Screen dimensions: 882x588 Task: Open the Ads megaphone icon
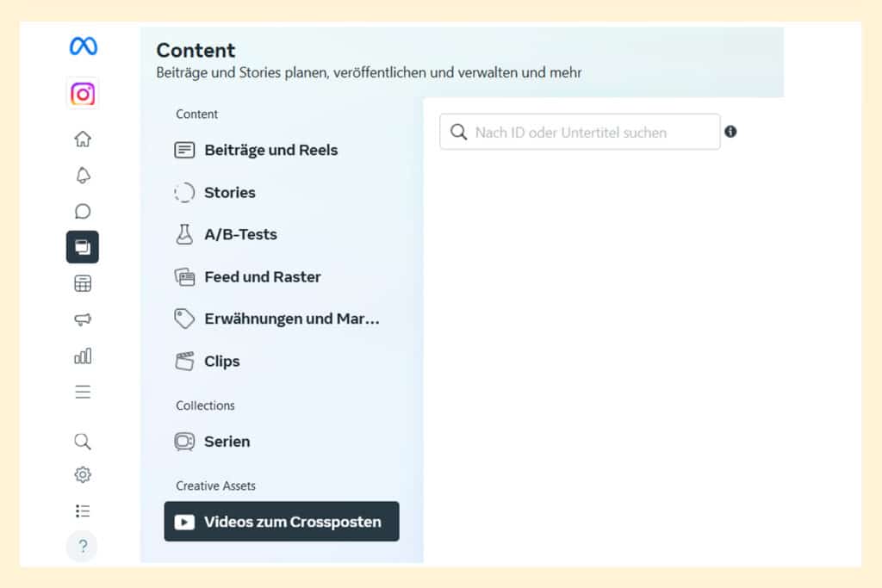pos(82,319)
